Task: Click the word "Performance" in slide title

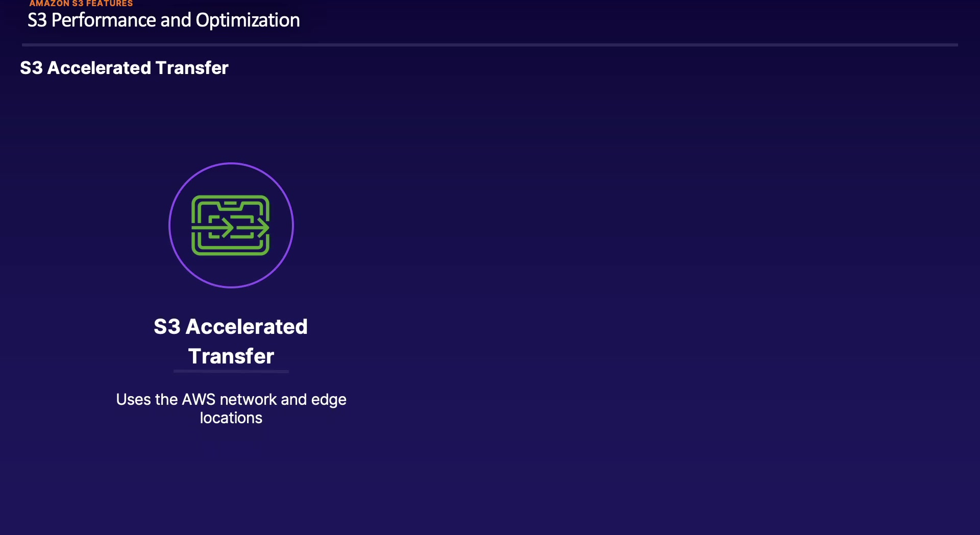Action: [x=105, y=20]
